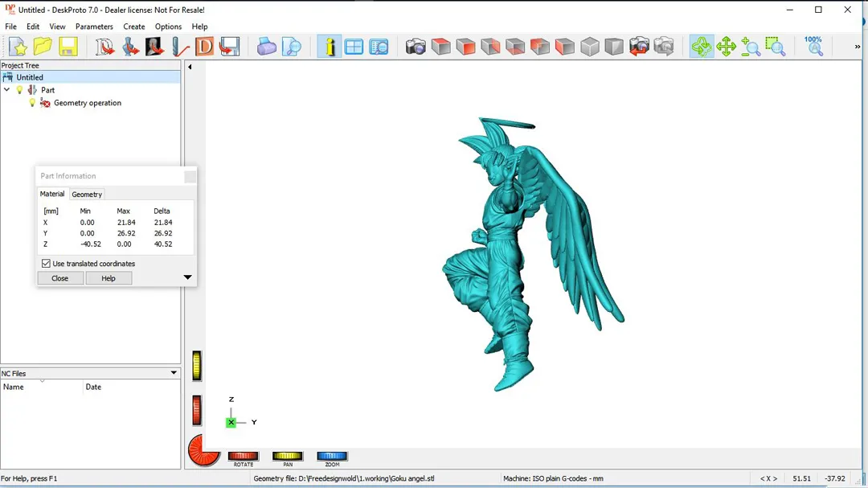Open the File menu
The height and width of the screenshot is (488, 868).
point(10,27)
